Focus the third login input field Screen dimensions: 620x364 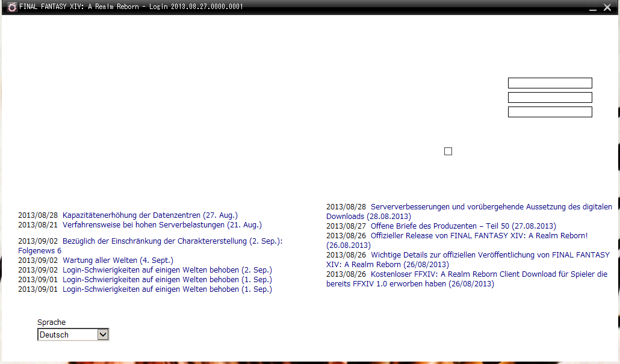click(550, 112)
